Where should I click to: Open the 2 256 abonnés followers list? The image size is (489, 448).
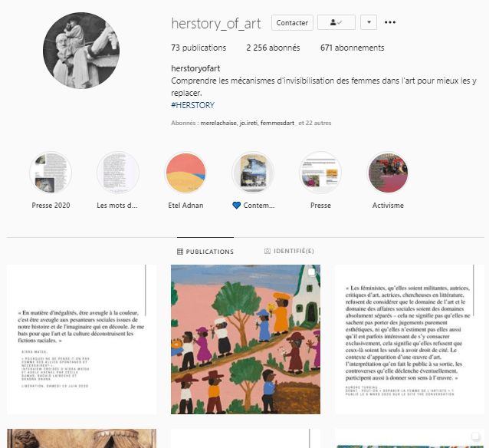click(x=273, y=48)
